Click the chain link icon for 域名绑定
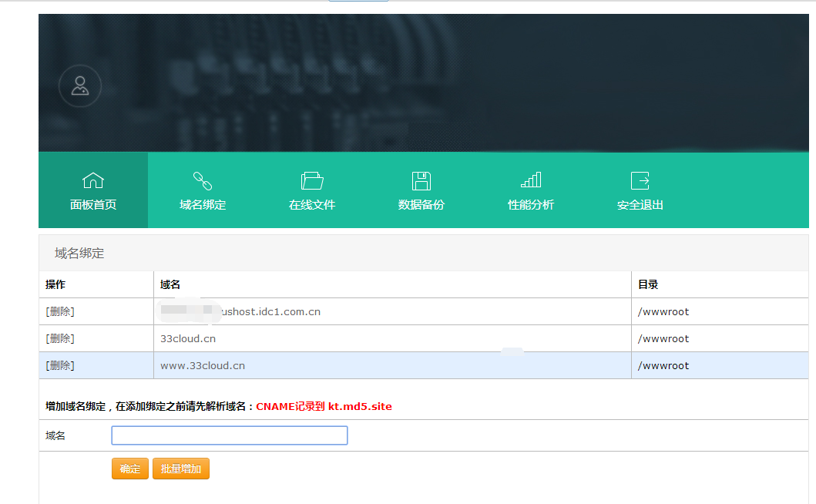Image resolution: width=816 pixels, height=504 pixels. tap(203, 180)
